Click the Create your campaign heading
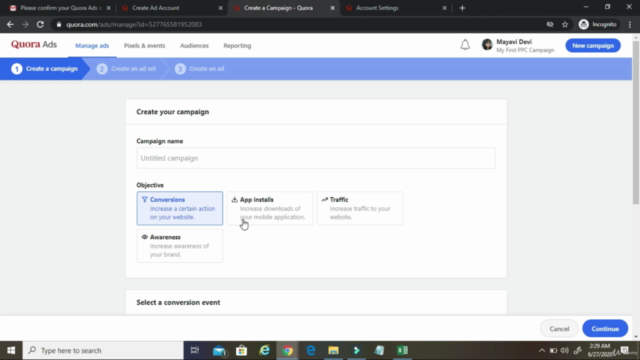 [x=173, y=112]
